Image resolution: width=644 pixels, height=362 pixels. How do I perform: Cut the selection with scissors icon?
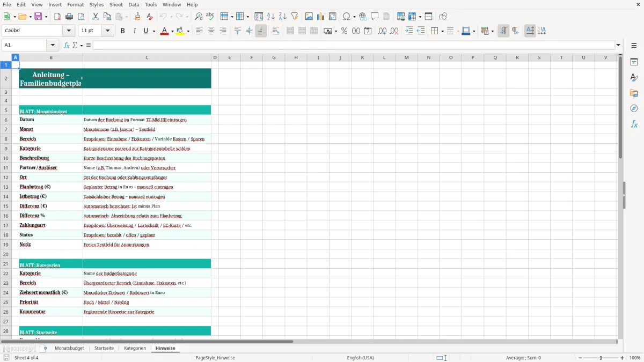tap(96, 17)
